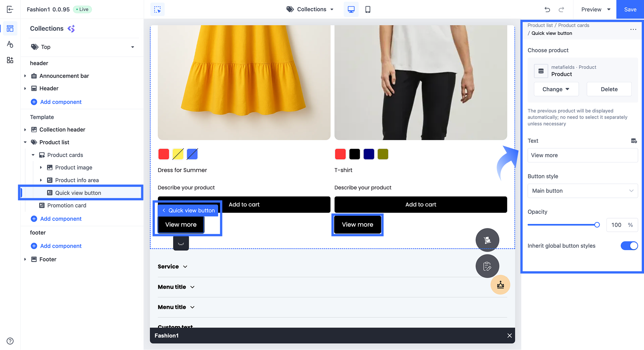
Task: Click the Save button
Action: tap(630, 9)
